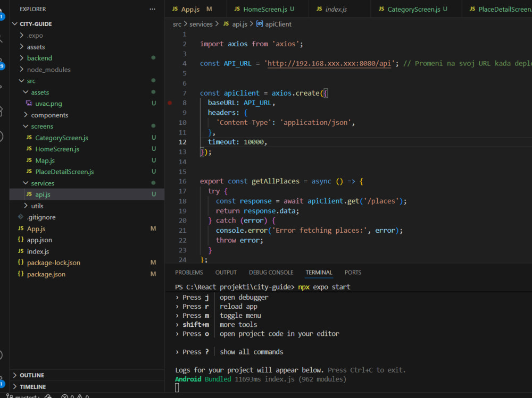The height and width of the screenshot is (398, 532).
Task: Select api.js in explorer tree
Action: point(87,194)
